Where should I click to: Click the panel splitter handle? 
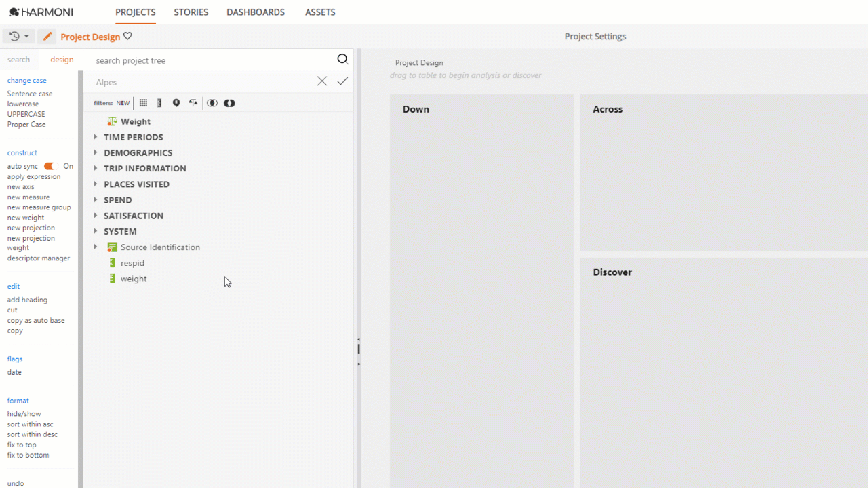tap(358, 350)
